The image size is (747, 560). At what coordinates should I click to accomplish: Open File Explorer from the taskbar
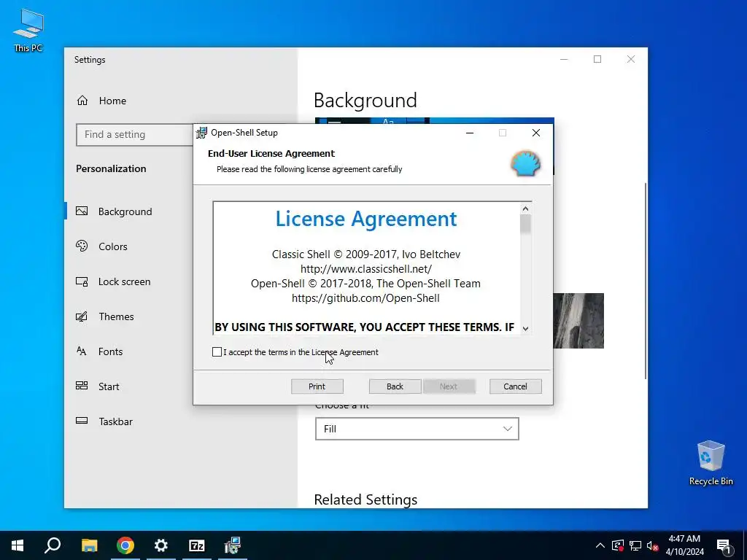[x=89, y=545]
